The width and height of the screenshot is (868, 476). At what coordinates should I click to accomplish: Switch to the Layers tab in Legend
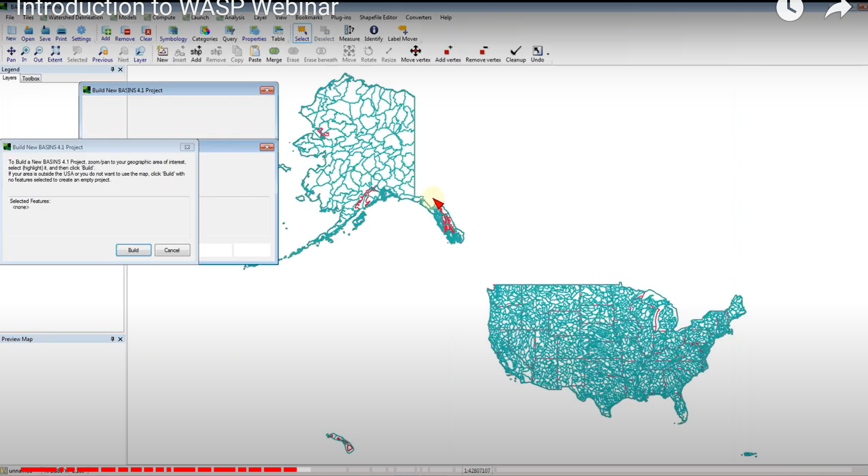point(9,78)
